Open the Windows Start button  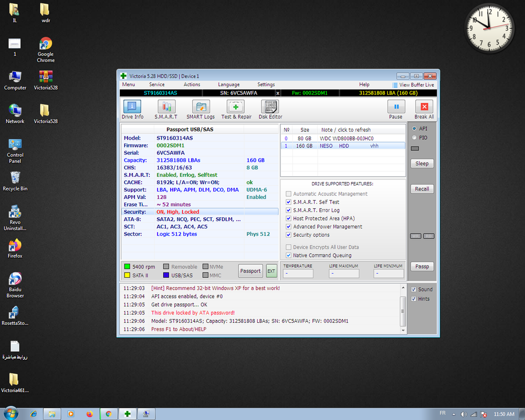click(x=10, y=414)
